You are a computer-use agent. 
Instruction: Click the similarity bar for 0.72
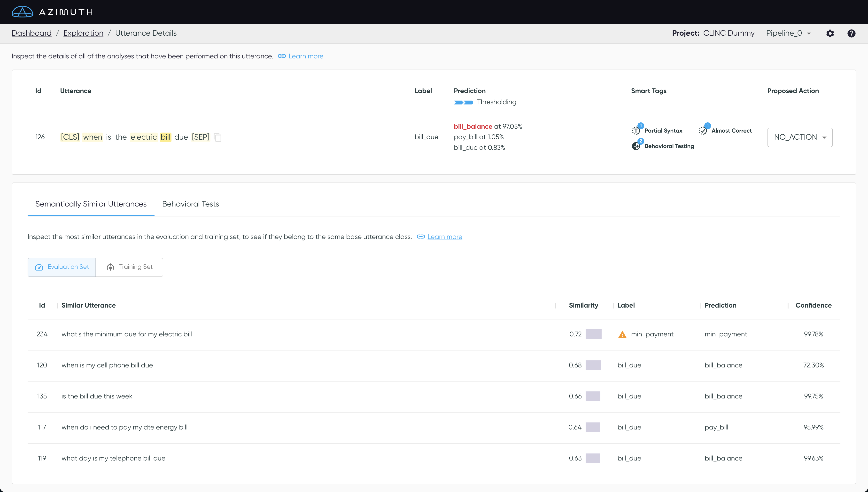tap(594, 334)
